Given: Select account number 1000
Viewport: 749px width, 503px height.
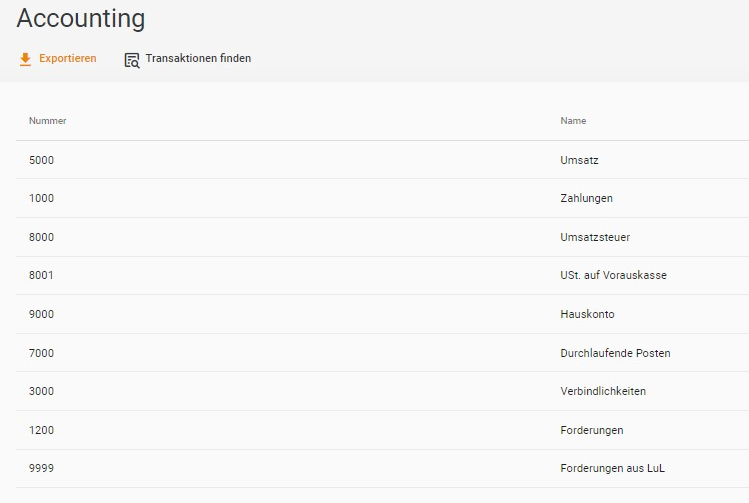Looking at the screenshot, I should point(42,198).
